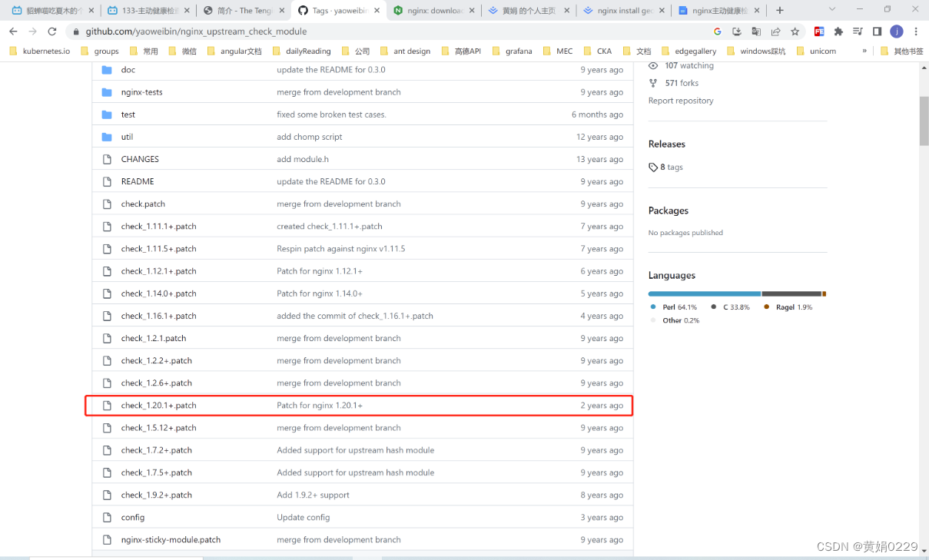Close the 'nginx: download' tab
This screenshot has height=560, width=929.
coord(471,11)
